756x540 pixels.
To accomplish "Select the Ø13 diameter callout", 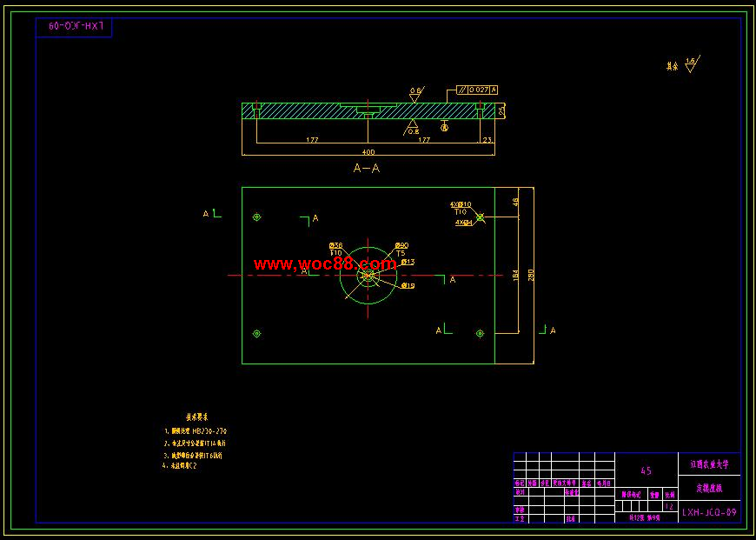I will [408, 262].
